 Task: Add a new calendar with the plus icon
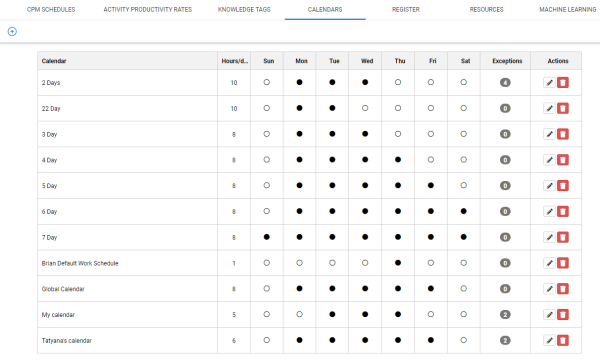[x=12, y=31]
